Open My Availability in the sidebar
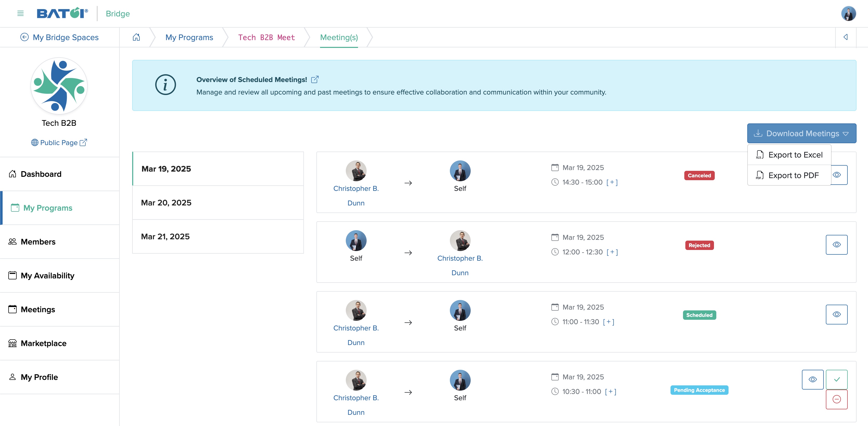 pos(60,275)
